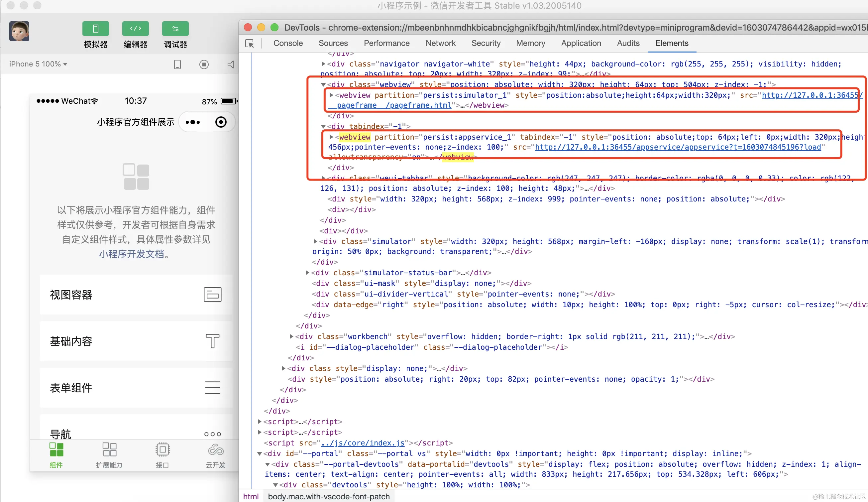Click the simulator record stop icon
Screen dimensions: 868x502
click(x=204, y=64)
